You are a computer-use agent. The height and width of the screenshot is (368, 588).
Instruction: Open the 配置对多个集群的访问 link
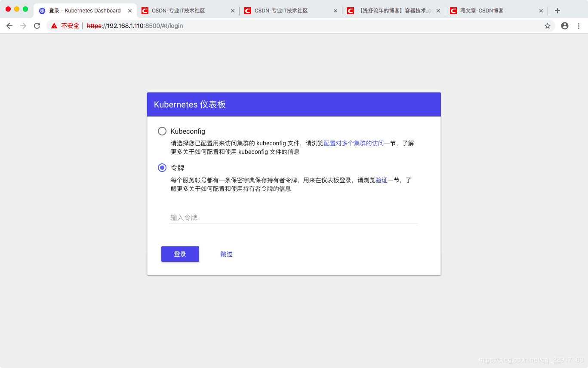pyautogui.click(x=354, y=143)
